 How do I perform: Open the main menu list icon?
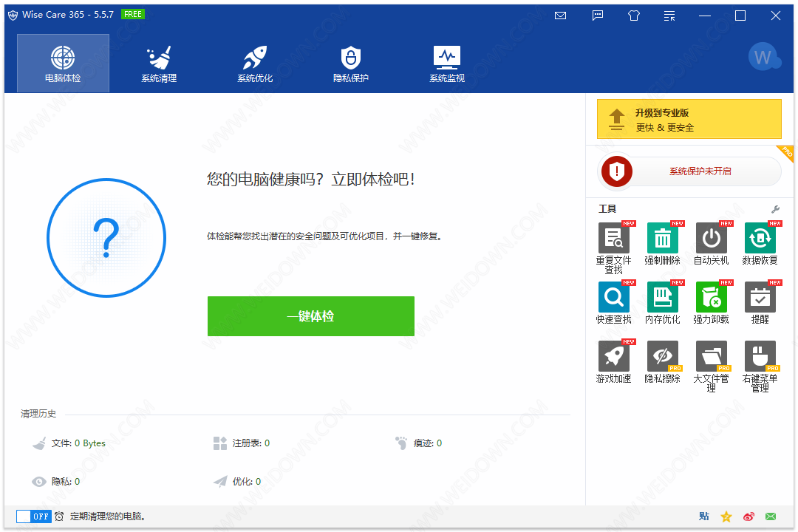coord(669,16)
